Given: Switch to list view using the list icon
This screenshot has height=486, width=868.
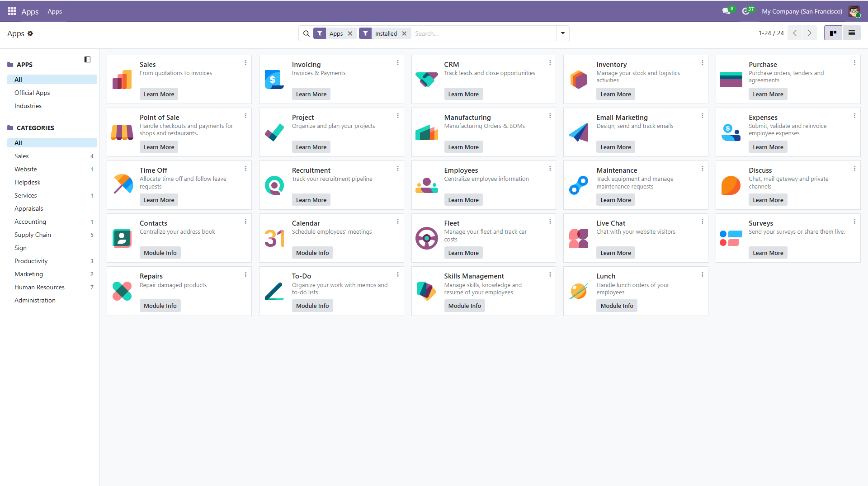Looking at the screenshot, I should coord(852,33).
